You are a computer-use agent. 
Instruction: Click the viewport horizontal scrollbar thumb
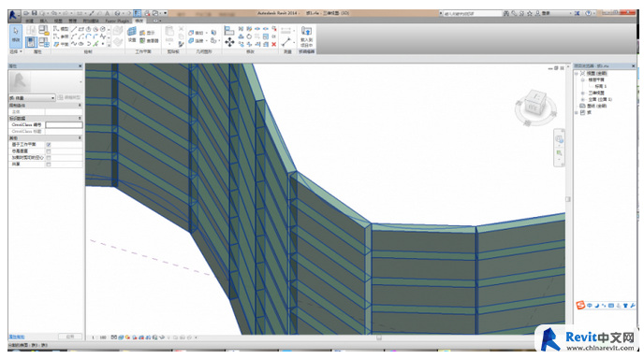tap(379, 337)
